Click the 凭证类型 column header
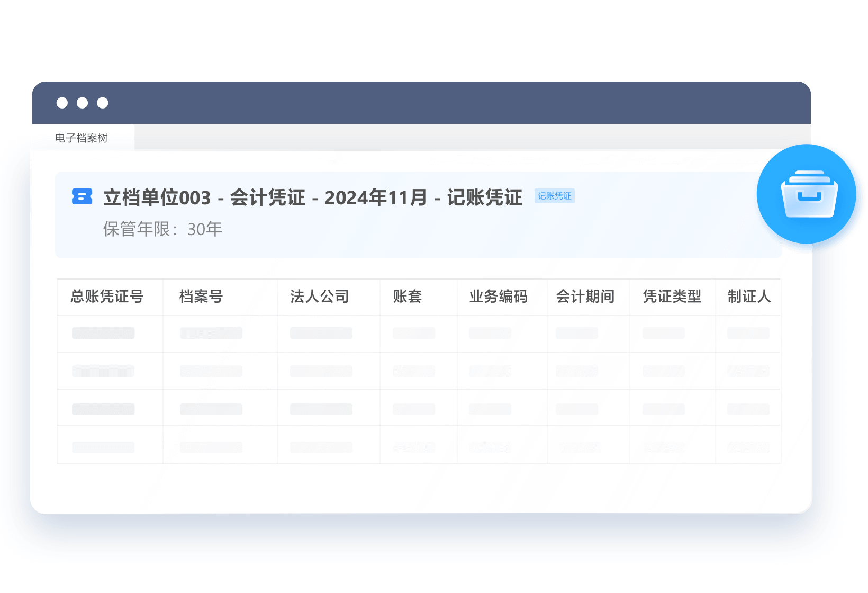 [x=672, y=296]
